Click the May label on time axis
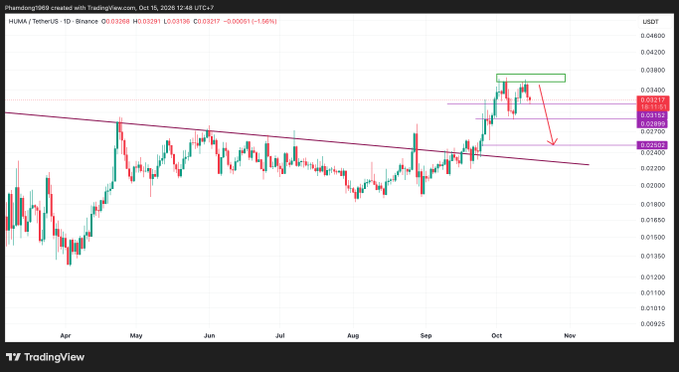679x372 pixels. point(136,336)
